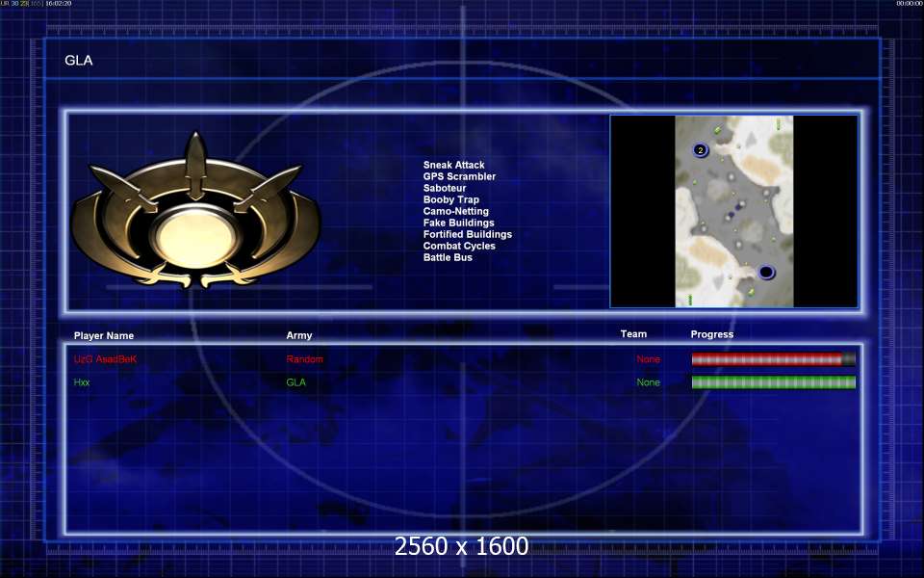Click team None for UzG AsadBeK
This screenshot has height=578, width=924.
pyautogui.click(x=648, y=359)
